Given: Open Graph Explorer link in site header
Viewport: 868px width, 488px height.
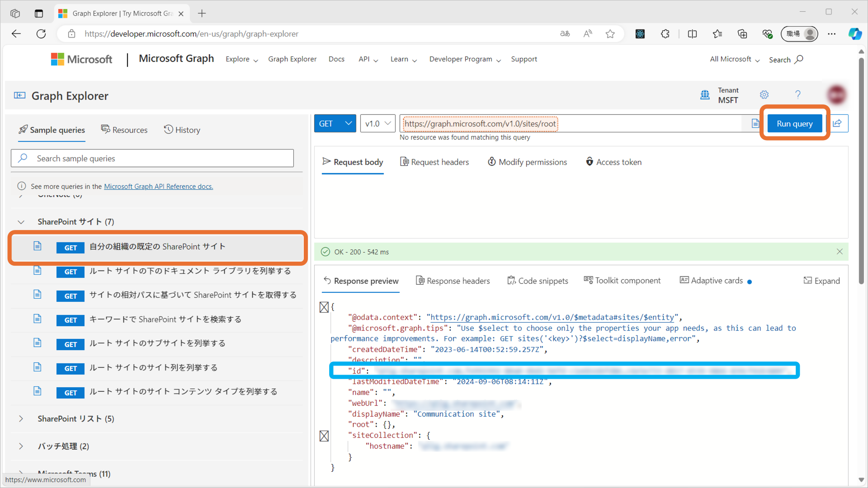Looking at the screenshot, I should point(292,59).
